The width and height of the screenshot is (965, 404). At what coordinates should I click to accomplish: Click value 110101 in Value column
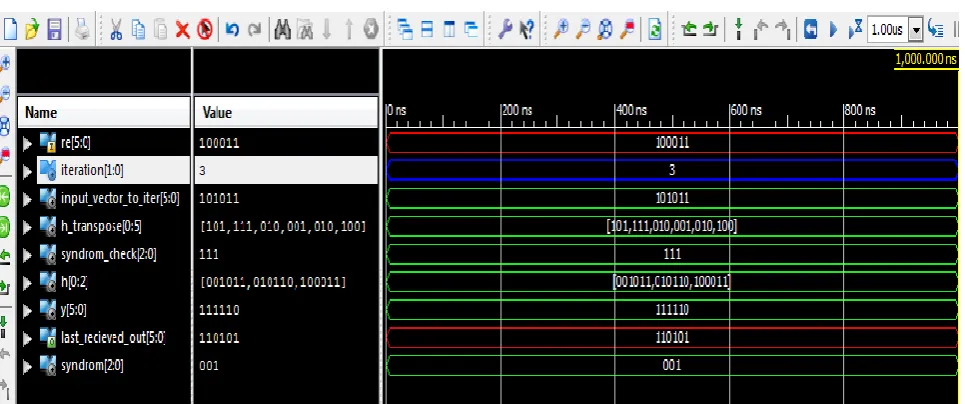(x=219, y=337)
